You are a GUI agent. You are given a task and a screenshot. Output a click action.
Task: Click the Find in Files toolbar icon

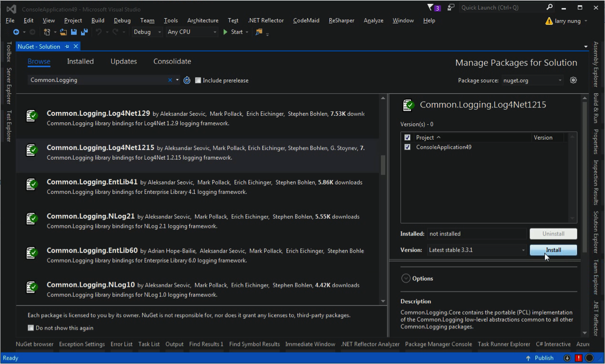pos(259,32)
